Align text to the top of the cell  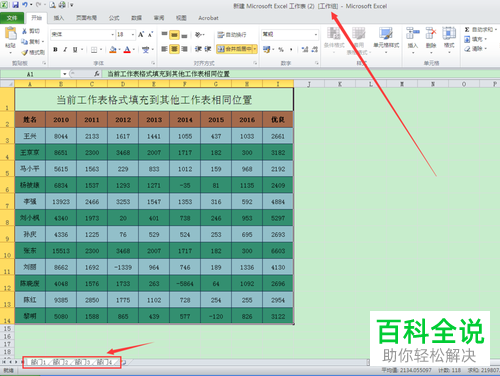[x=164, y=34]
